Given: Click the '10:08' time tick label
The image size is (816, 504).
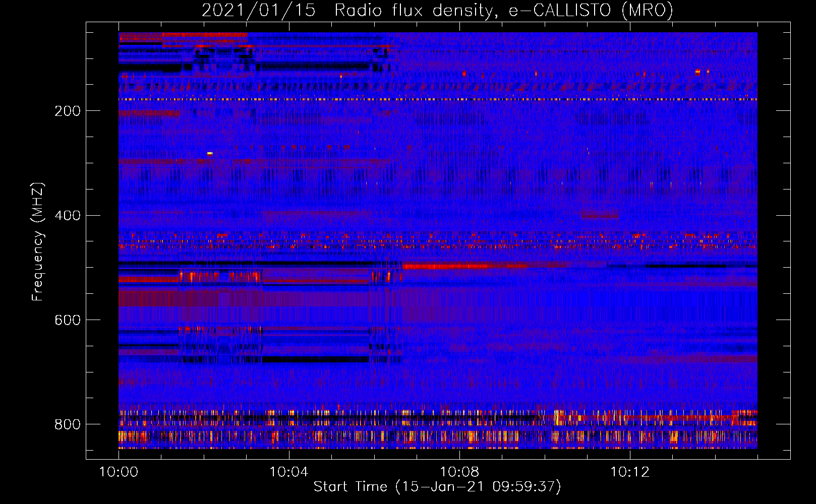Looking at the screenshot, I should click(x=459, y=472).
